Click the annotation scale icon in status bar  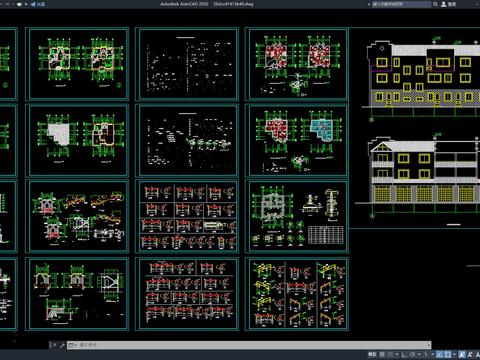[x=462, y=354]
